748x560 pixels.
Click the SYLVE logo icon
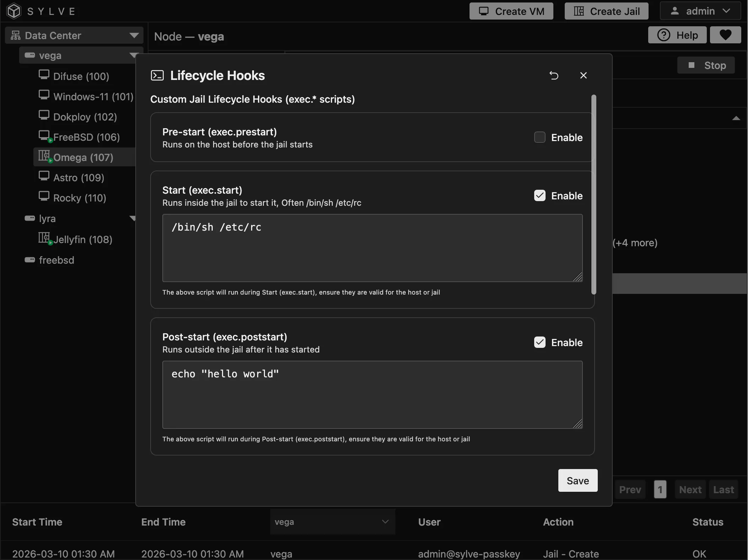point(14,11)
